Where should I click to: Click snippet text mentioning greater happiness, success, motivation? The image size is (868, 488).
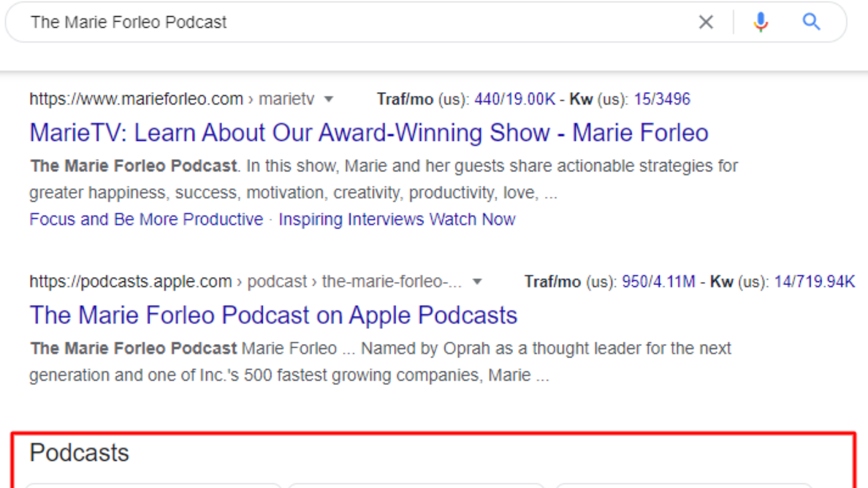293,192
